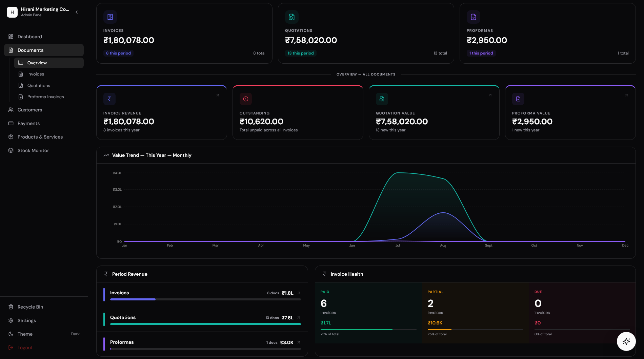Open Quotations under Documents

(x=49, y=86)
